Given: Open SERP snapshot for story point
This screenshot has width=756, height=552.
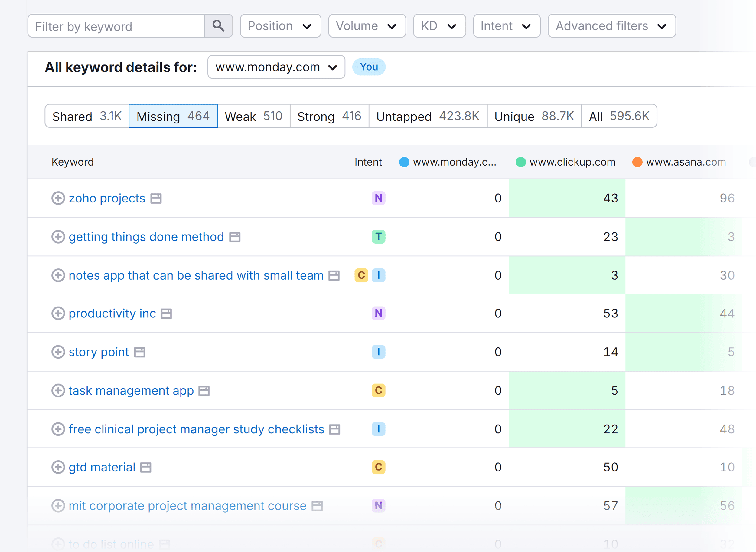Looking at the screenshot, I should pyautogui.click(x=140, y=352).
